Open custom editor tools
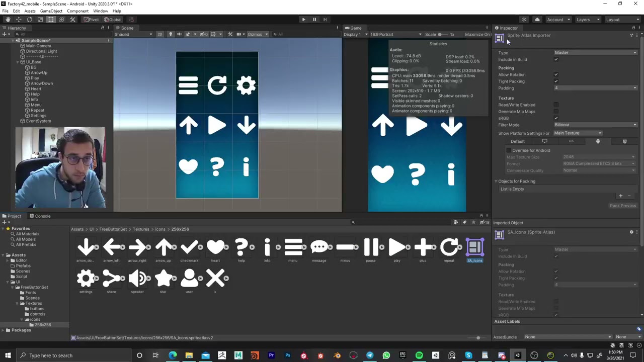The width and height of the screenshot is (644, 362). (x=72, y=20)
